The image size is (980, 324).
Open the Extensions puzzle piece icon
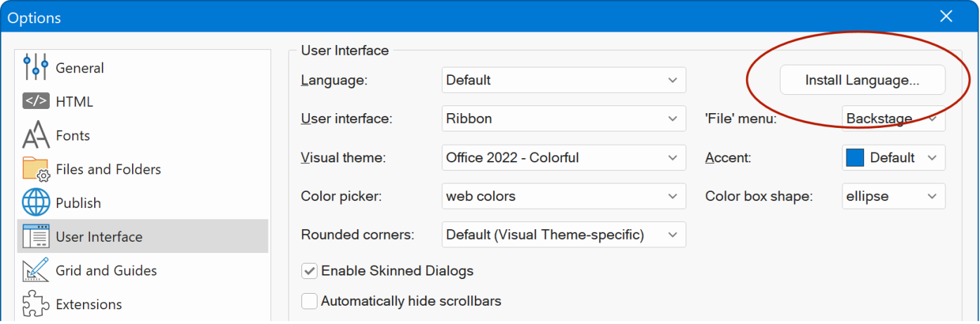tap(36, 304)
